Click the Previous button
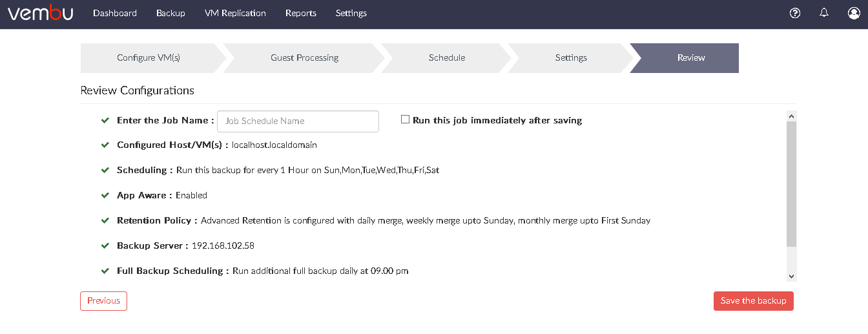 pyautogui.click(x=103, y=301)
